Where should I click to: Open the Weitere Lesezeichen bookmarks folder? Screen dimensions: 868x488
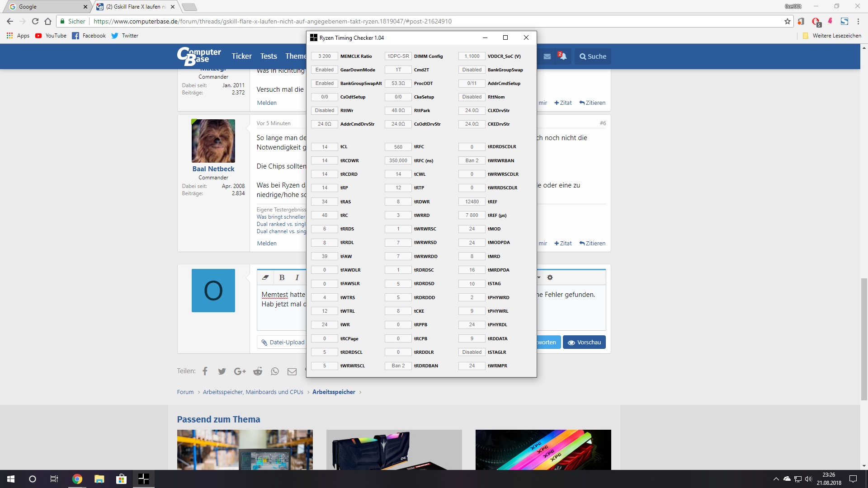832,36
